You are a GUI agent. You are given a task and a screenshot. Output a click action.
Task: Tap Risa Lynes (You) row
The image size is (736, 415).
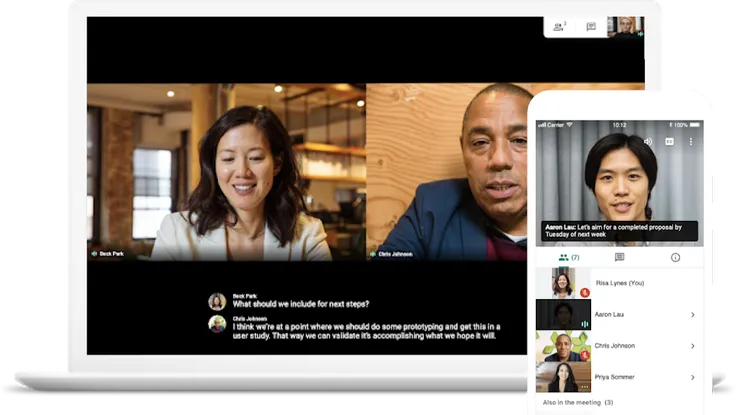[620, 283]
